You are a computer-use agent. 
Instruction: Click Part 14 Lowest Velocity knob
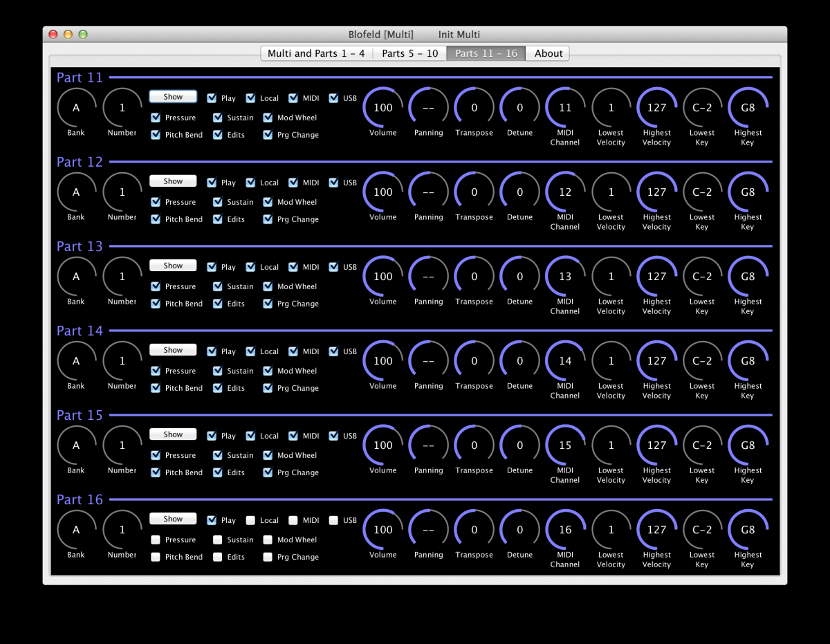611,361
